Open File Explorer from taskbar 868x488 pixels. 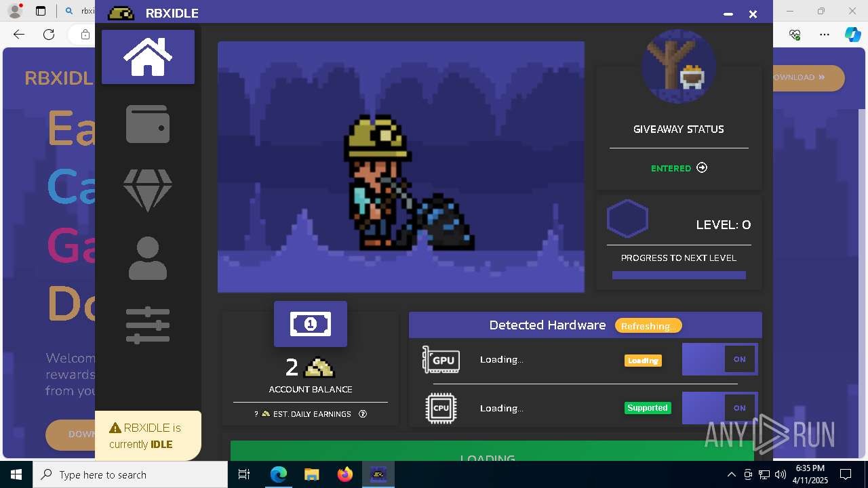click(x=311, y=474)
